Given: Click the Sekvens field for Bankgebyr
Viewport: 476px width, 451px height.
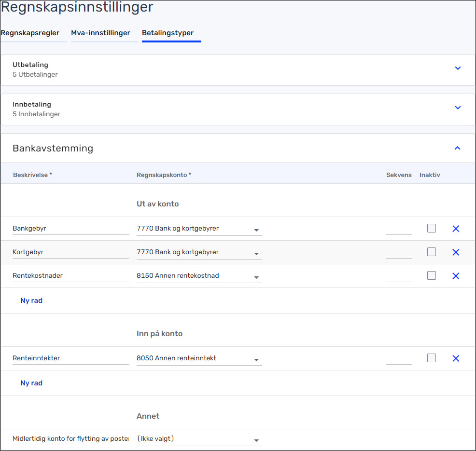Looking at the screenshot, I should pos(399,229).
